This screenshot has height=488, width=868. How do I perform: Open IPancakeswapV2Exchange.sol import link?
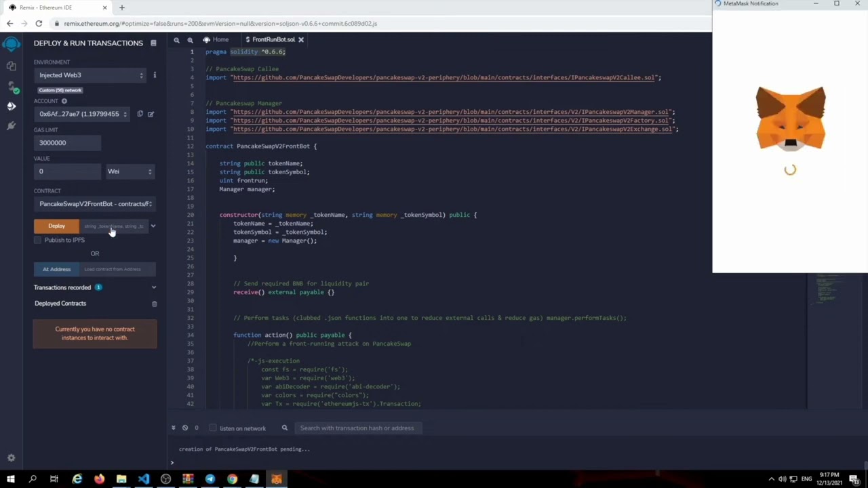[x=454, y=129]
